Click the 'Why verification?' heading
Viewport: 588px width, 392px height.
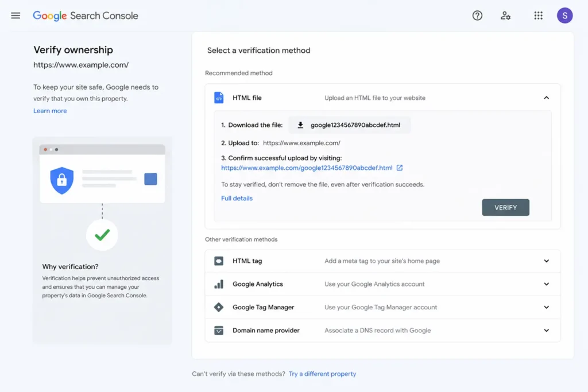point(70,267)
